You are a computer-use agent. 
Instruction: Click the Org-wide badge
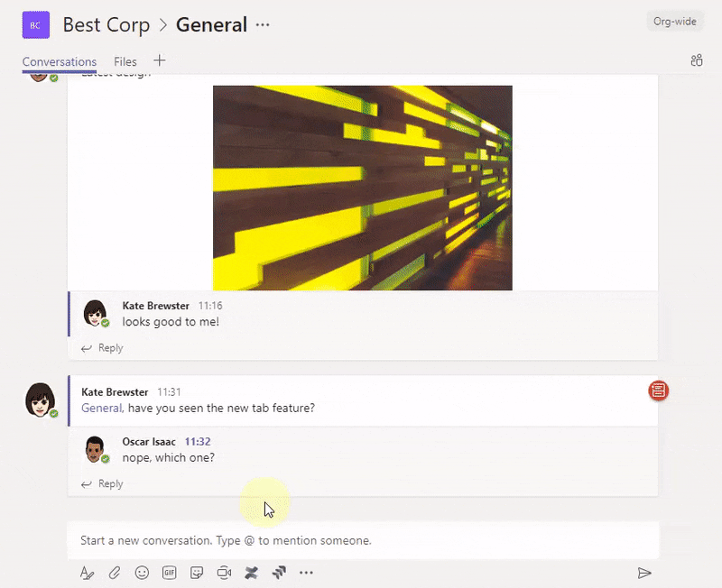coord(674,22)
